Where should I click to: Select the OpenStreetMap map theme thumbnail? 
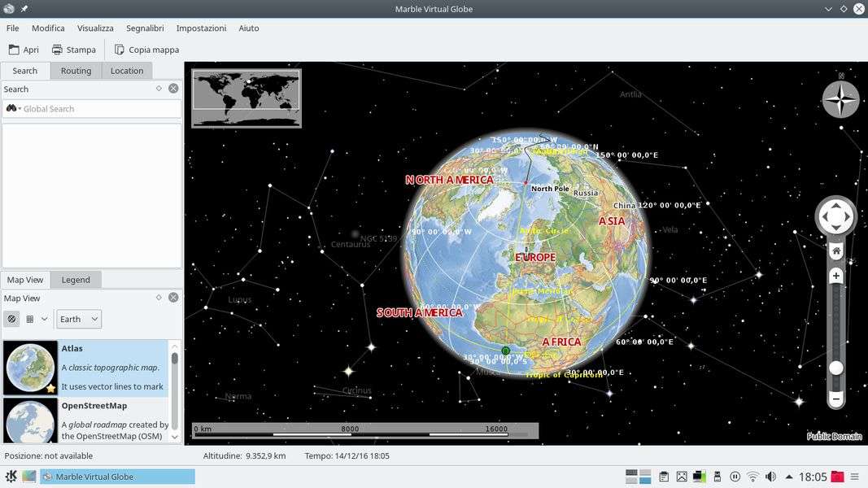click(31, 420)
